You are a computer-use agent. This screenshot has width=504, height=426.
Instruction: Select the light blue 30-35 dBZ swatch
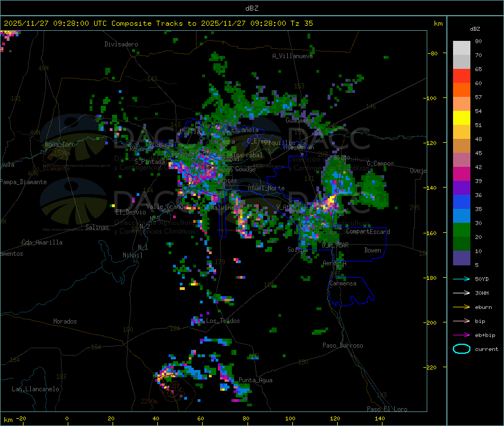click(461, 216)
